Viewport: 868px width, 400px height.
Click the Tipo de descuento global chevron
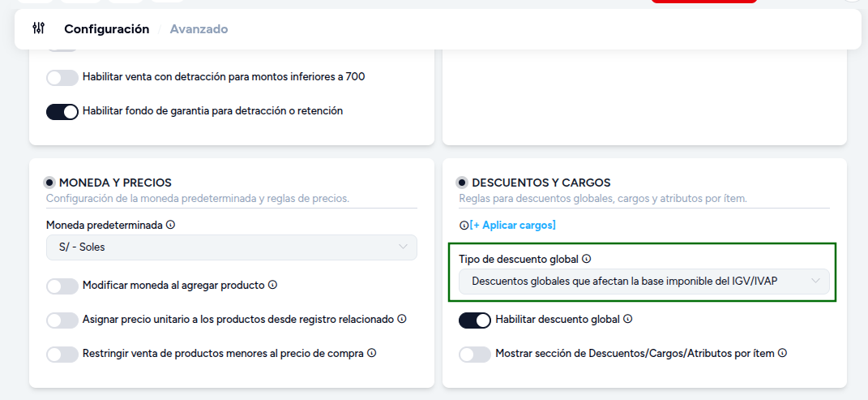pos(815,281)
